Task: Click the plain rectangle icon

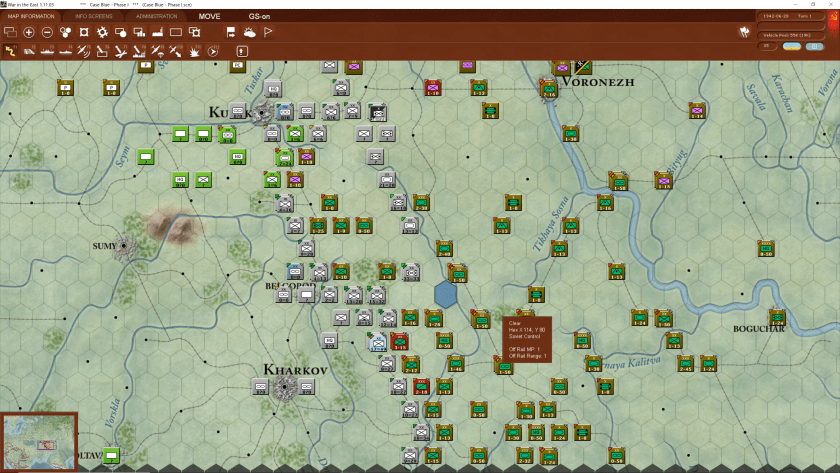Action: pos(176,33)
